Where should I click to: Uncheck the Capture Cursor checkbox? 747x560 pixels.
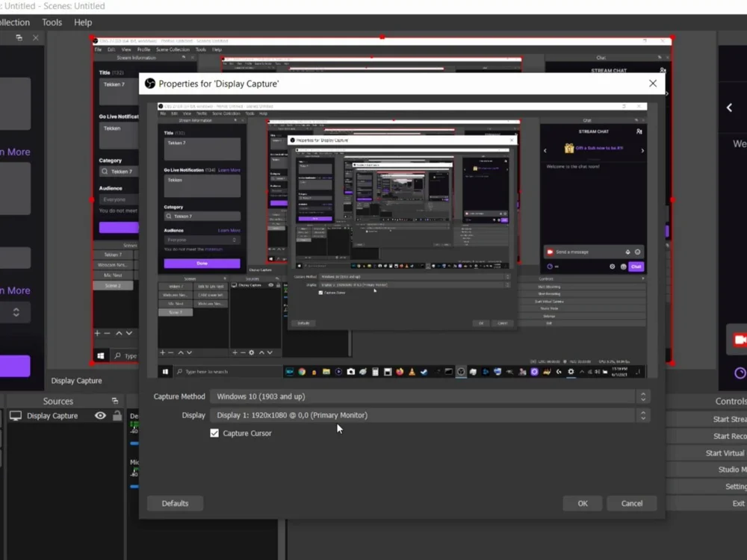point(214,433)
